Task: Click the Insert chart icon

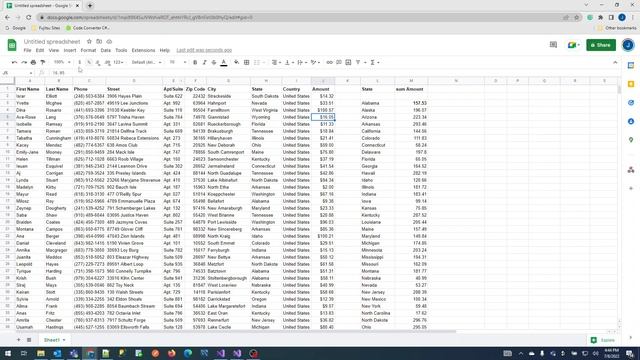Action: [348, 62]
